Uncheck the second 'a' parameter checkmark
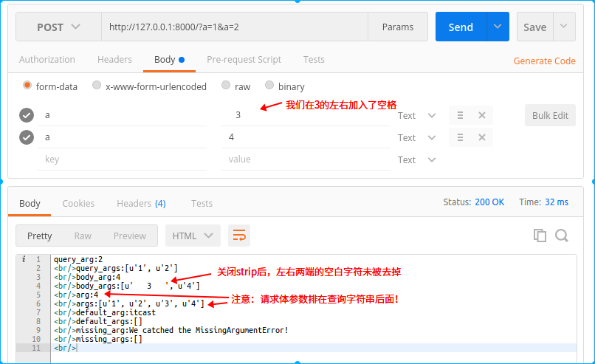 [27, 137]
